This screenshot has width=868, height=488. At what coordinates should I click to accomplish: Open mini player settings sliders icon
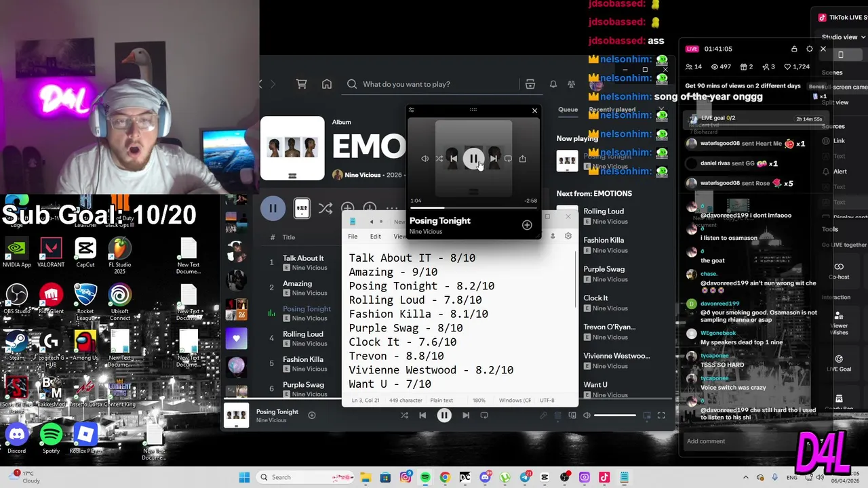pyautogui.click(x=411, y=110)
